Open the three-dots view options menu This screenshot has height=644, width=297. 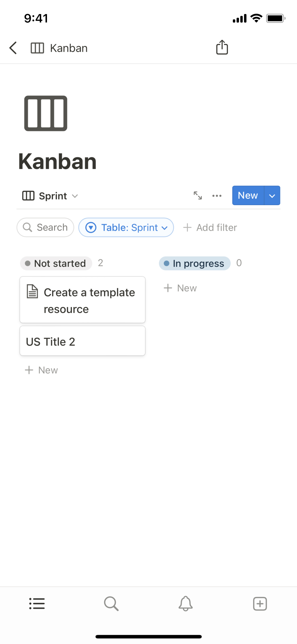pos(217,196)
